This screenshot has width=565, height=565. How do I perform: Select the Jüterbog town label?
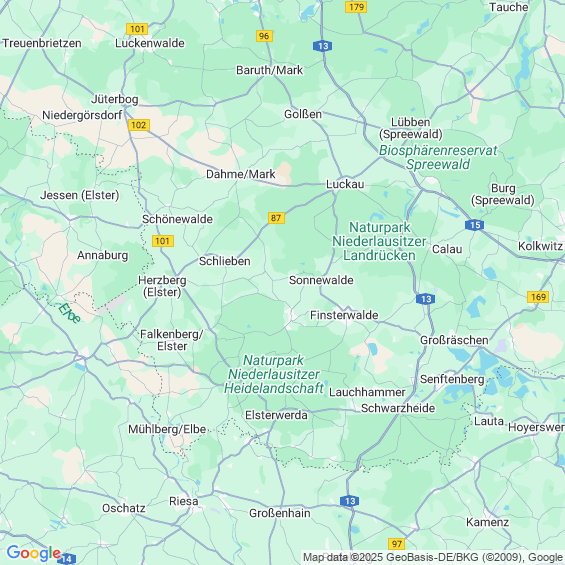click(x=115, y=99)
